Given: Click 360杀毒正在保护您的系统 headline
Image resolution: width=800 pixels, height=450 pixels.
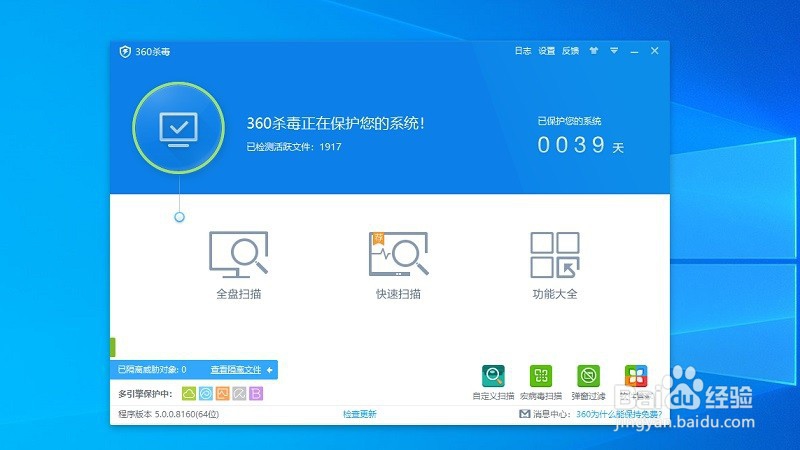Looking at the screenshot, I should (335, 123).
